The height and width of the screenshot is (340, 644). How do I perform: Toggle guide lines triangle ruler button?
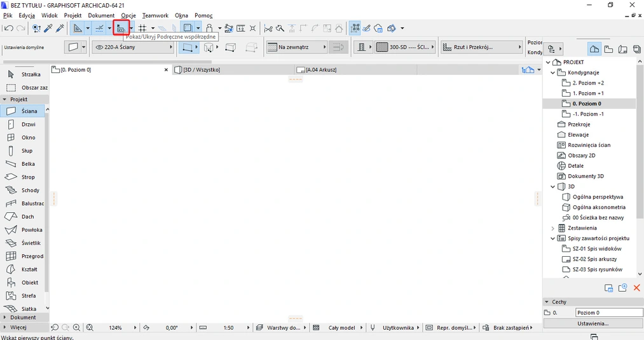pyautogui.click(x=77, y=29)
